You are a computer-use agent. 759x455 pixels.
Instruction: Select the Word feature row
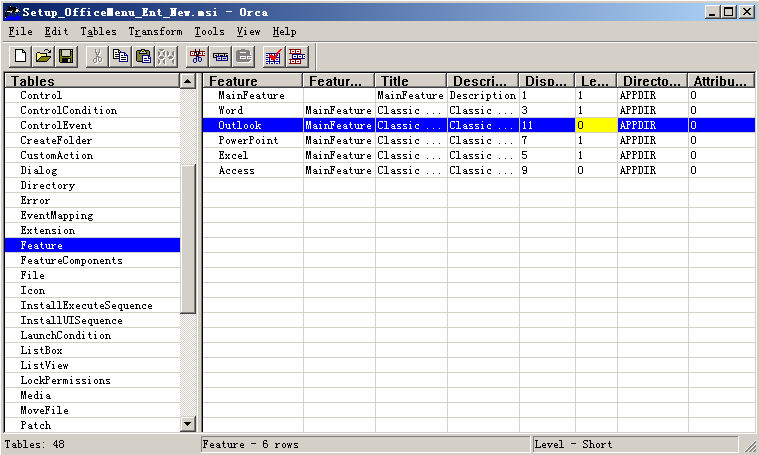point(479,110)
